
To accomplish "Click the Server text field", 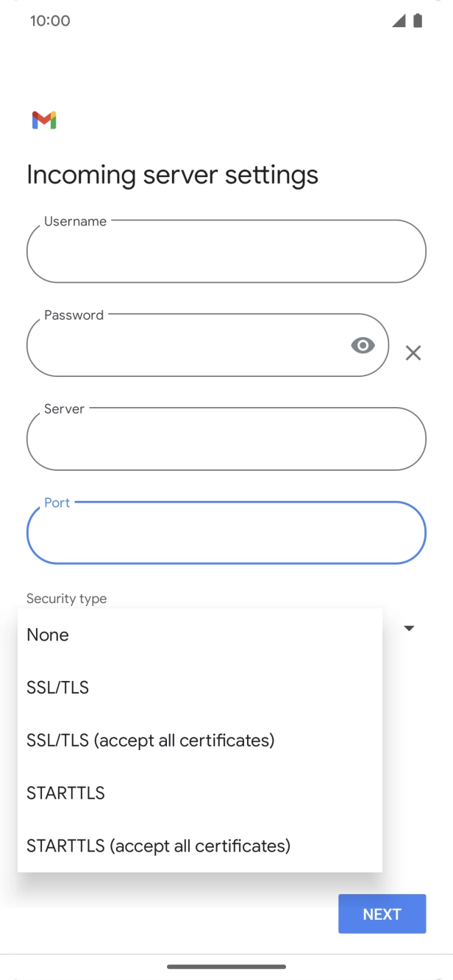I will tap(226, 440).
